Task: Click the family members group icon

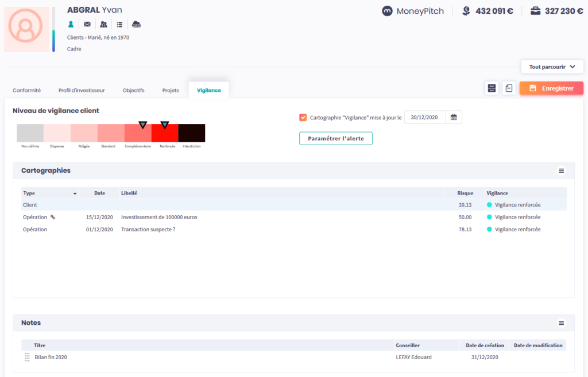Action: click(x=103, y=24)
